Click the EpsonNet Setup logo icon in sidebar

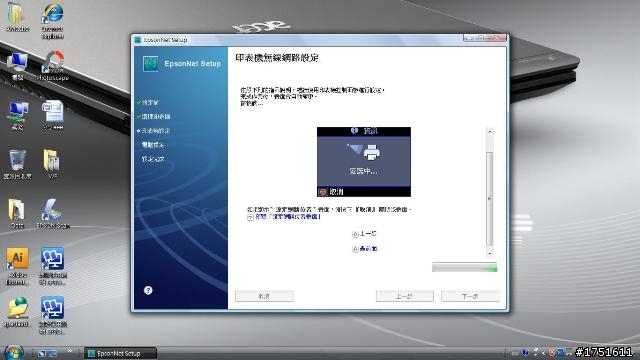click(151, 64)
